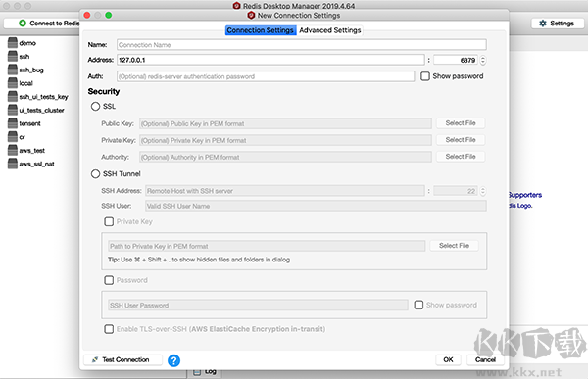Screen dimensions: 588x379
Task: Click the Address field showing 127.0.0.1
Action: pos(270,60)
